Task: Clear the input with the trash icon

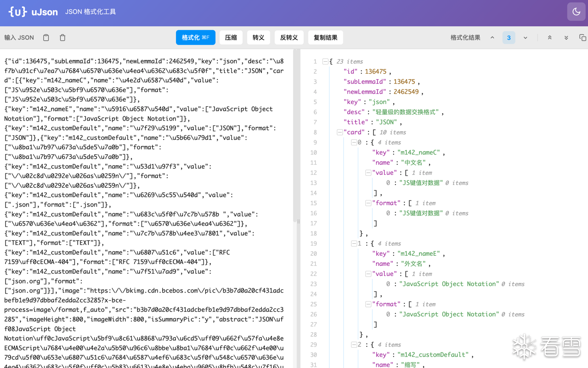Action: [62, 38]
